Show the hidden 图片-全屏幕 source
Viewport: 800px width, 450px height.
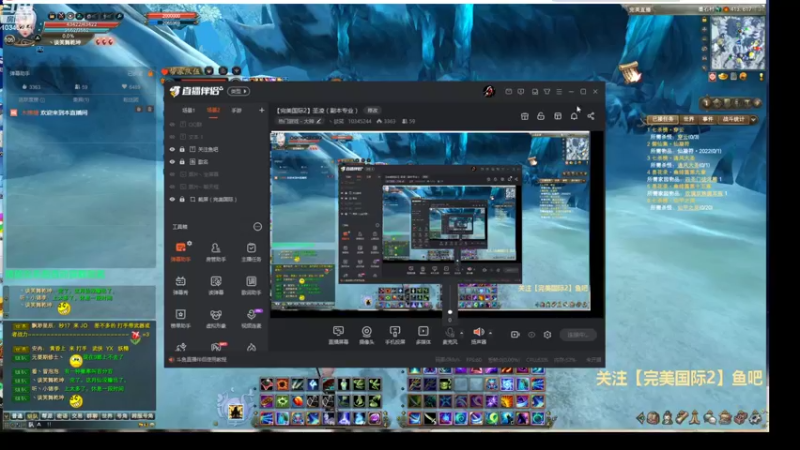(x=172, y=174)
